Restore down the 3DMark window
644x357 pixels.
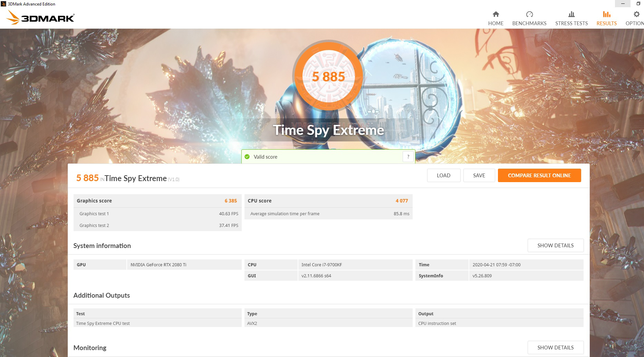[x=638, y=3]
